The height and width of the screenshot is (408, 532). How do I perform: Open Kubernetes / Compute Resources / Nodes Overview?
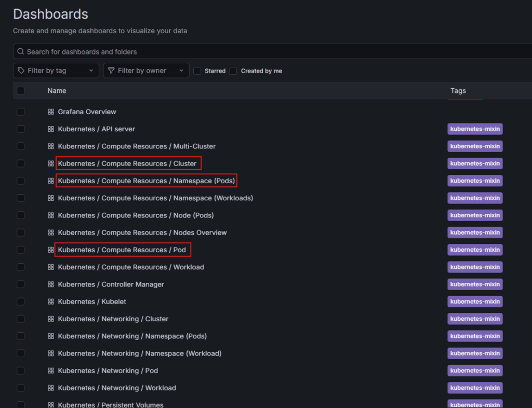click(x=142, y=233)
